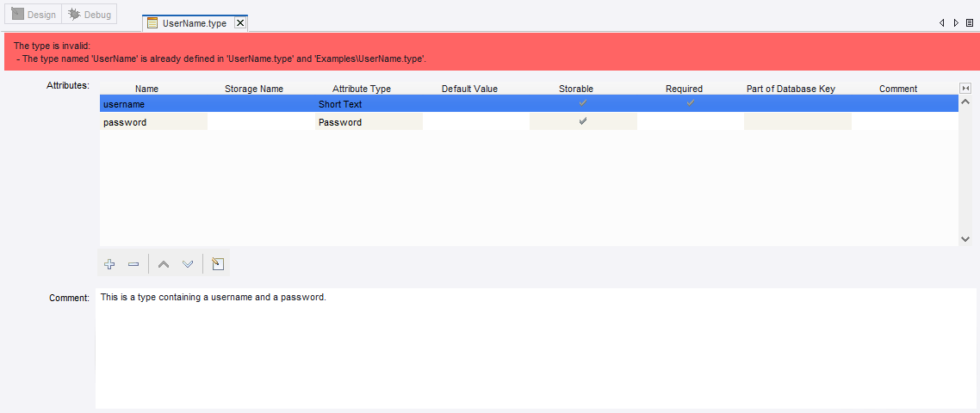Click the attributes table scroll down arrow
Image resolution: width=980 pixels, height=413 pixels.
click(964, 239)
